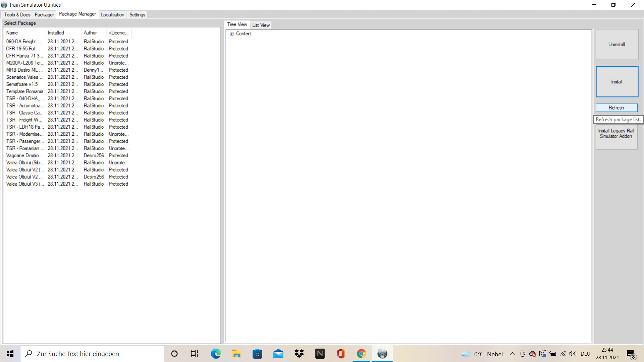Select the TSR - 040-DHA package
The image size is (644, 362).
click(67, 99)
